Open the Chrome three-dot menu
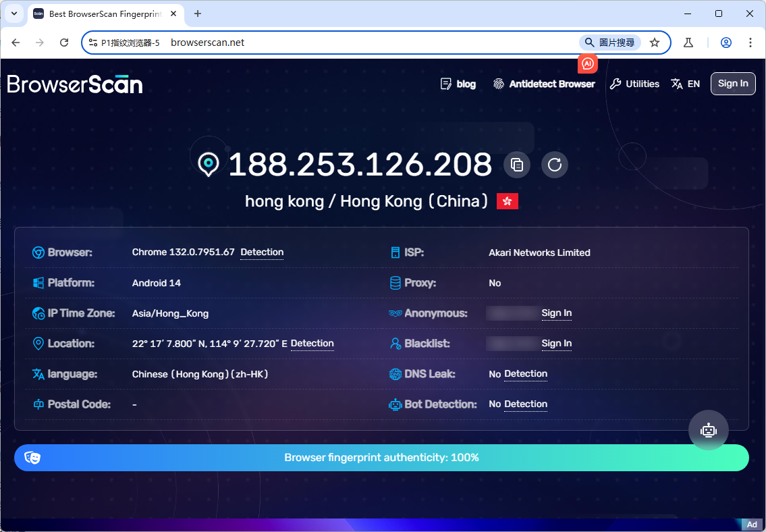Viewport: 766px width, 532px height. click(x=750, y=43)
